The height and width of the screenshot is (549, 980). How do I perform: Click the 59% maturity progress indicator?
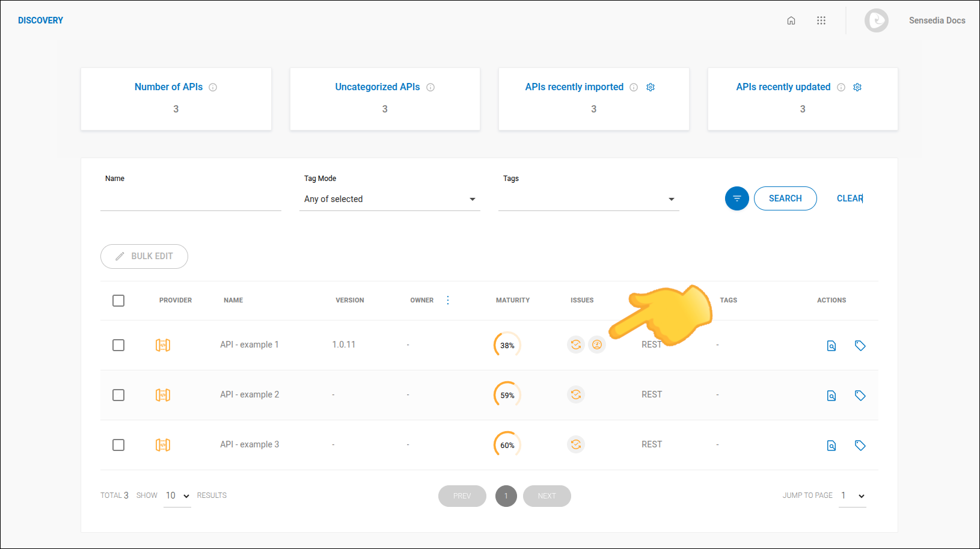tap(506, 394)
